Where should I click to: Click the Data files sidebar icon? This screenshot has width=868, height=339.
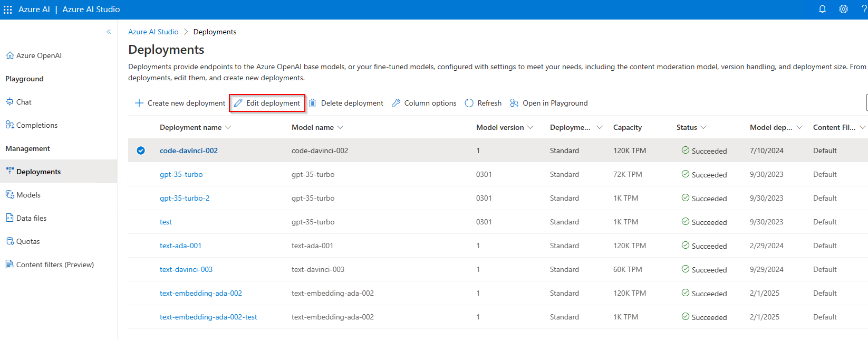click(9, 218)
